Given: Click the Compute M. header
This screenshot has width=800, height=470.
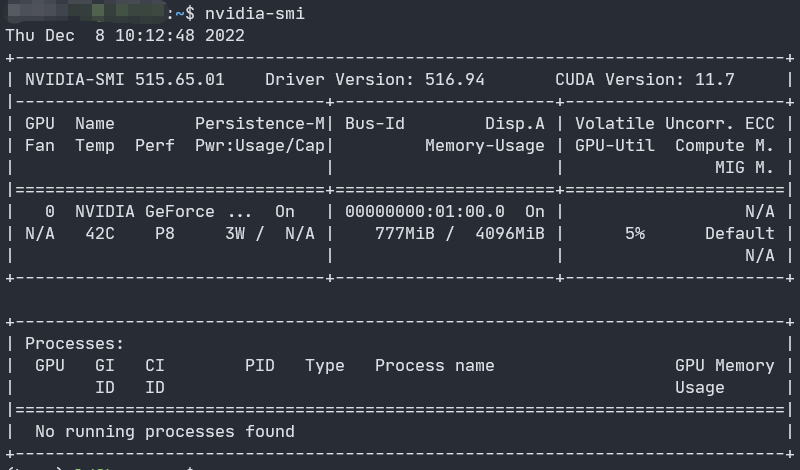Looking at the screenshot, I should (x=724, y=146).
